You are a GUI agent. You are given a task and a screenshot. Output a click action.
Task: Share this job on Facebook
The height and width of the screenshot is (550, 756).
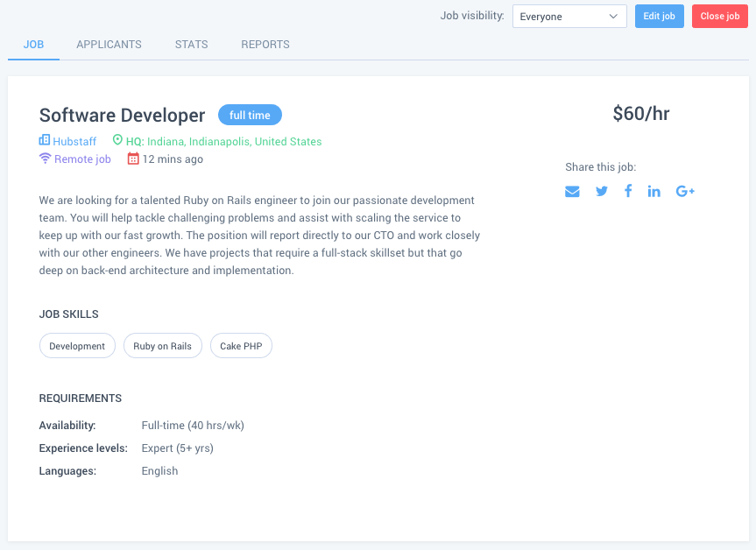coord(628,191)
